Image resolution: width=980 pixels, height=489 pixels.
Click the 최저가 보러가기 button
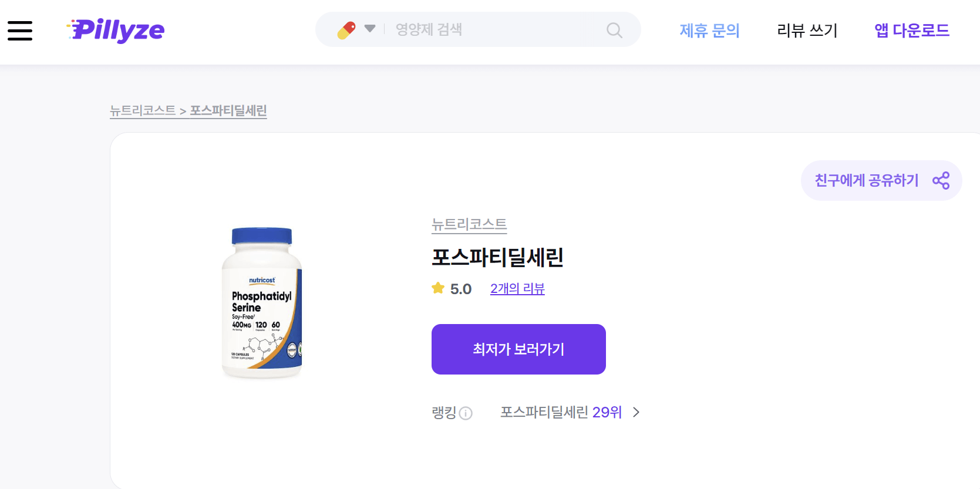(x=518, y=349)
